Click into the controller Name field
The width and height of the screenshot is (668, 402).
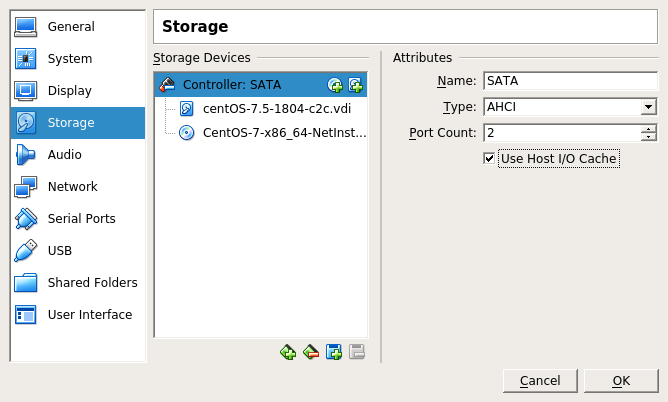pos(570,81)
